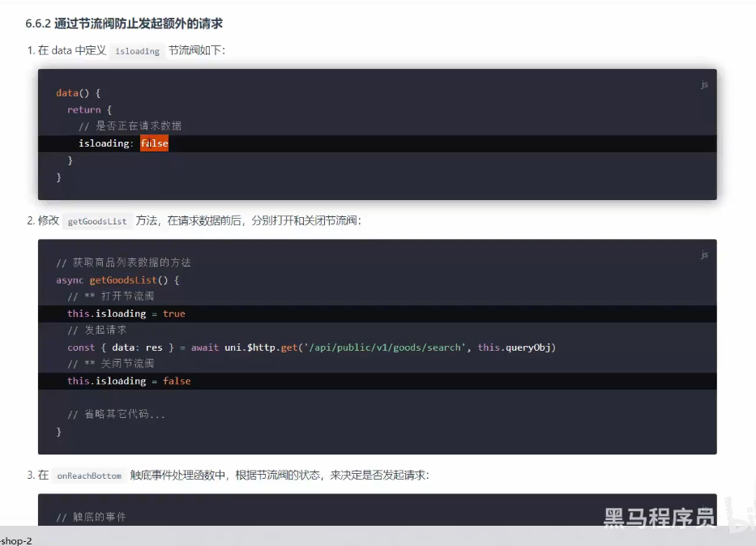Select the inline code isloading in step 1
The height and width of the screenshot is (546, 756).
coord(138,51)
